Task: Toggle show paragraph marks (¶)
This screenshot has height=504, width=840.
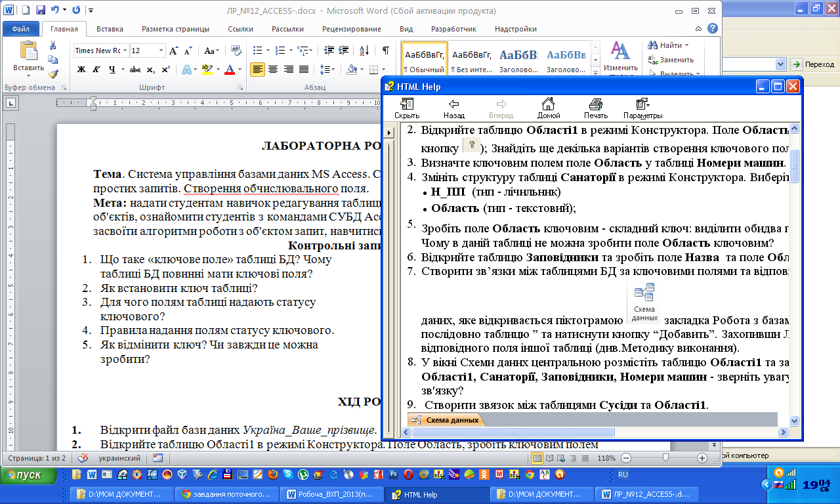Action: 386,51
